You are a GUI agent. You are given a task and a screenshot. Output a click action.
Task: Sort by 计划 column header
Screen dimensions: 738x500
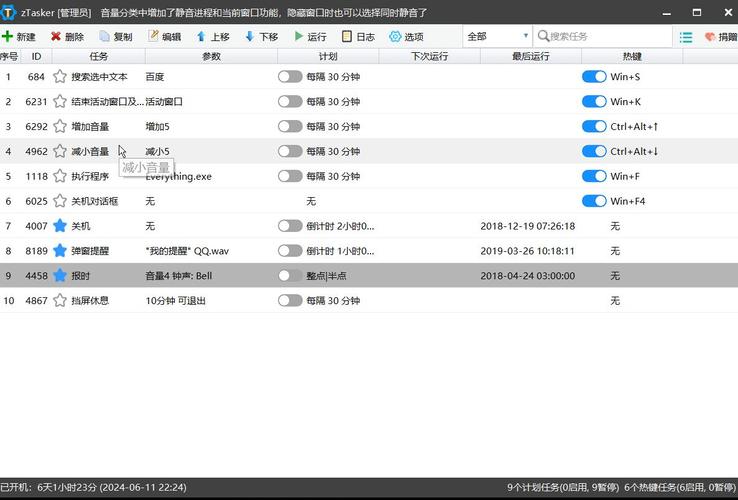click(x=328, y=56)
